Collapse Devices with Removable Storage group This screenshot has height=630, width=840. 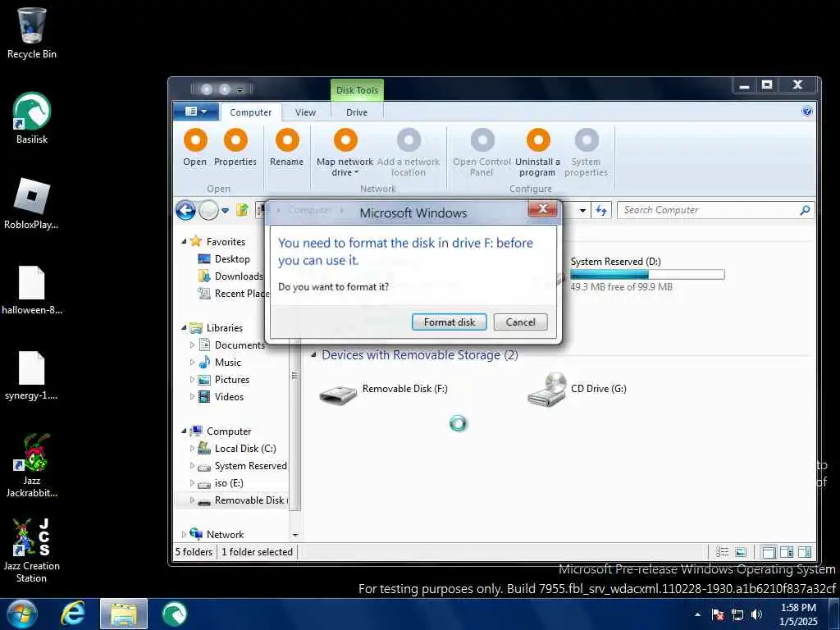314,354
